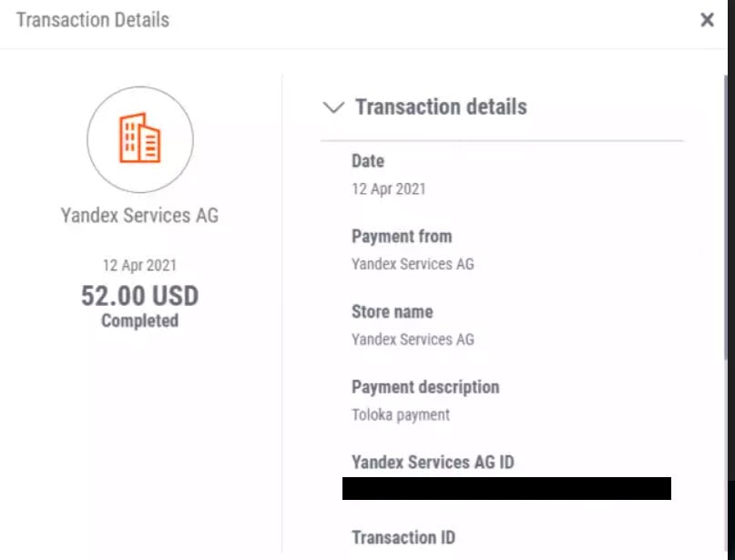This screenshot has height=560, width=735.
Task: Select the Store name value Yandex Services AG
Action: [x=413, y=339]
